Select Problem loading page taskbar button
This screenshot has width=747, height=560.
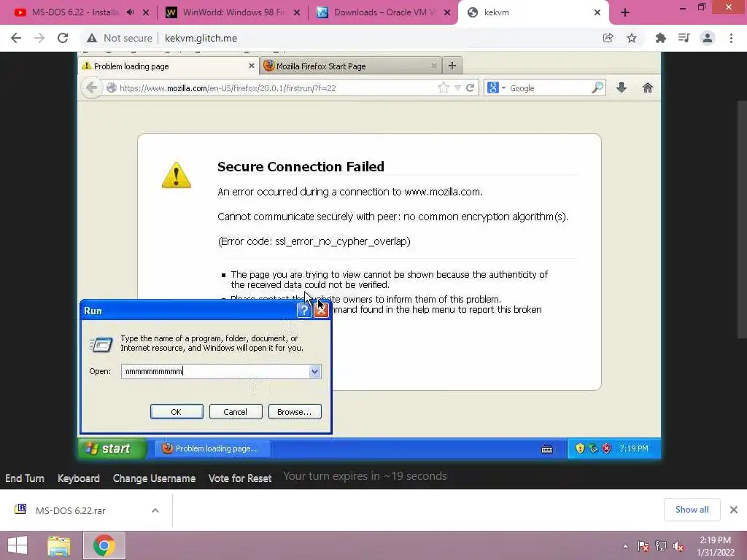click(212, 448)
